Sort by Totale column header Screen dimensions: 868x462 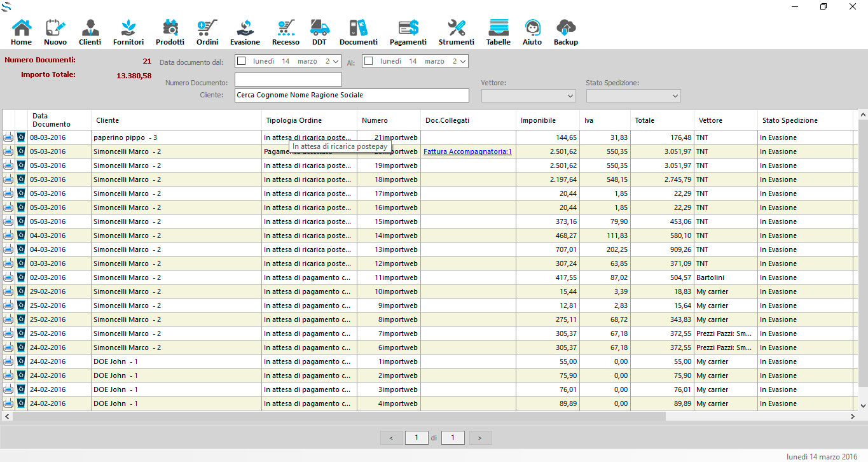tap(662, 120)
